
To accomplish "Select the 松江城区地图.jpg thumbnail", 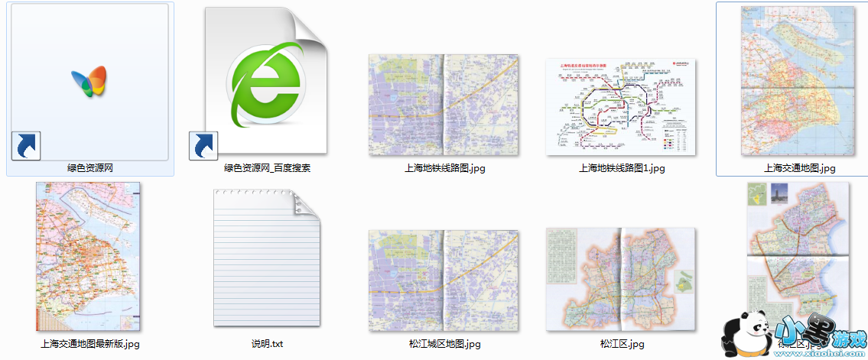I will tap(444, 281).
